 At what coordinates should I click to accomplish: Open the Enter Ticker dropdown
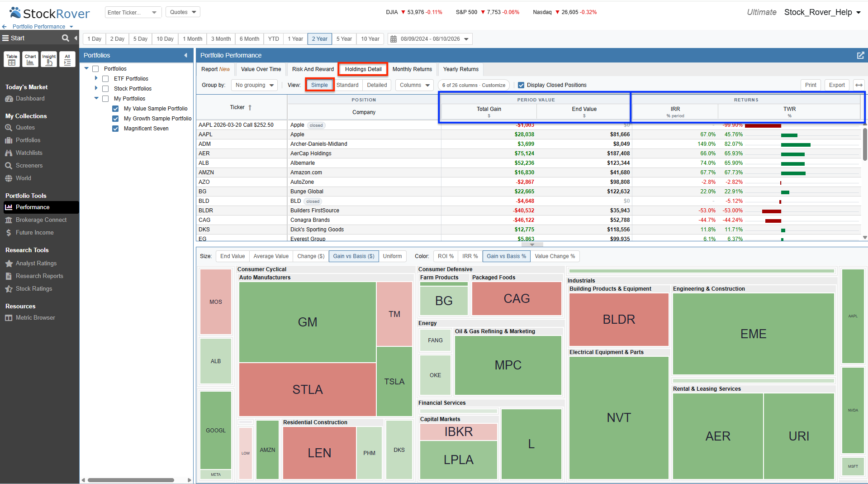click(154, 13)
